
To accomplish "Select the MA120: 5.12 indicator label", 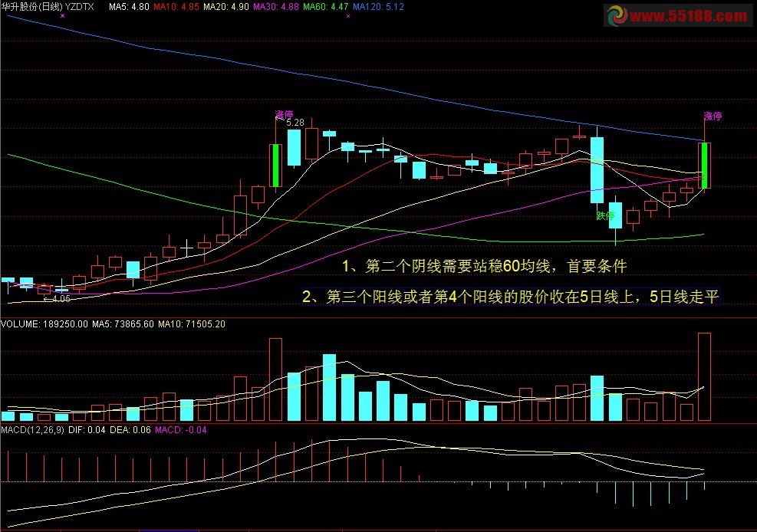I will coord(379,7).
